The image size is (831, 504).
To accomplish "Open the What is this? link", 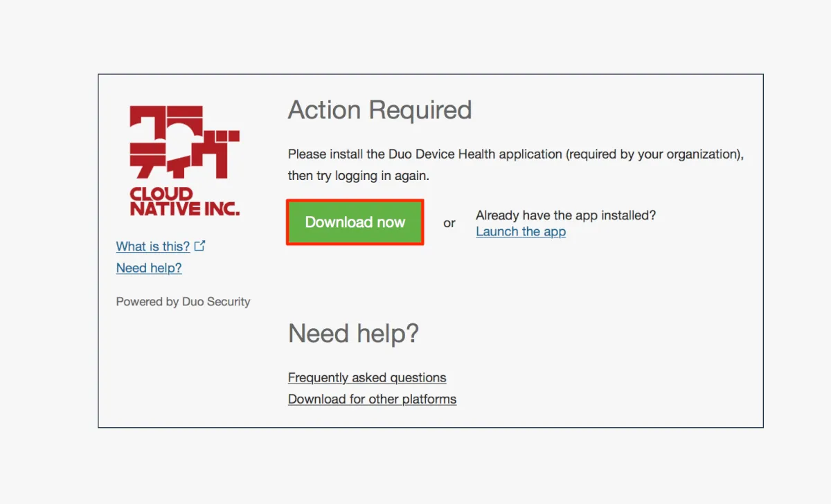I will pos(153,246).
